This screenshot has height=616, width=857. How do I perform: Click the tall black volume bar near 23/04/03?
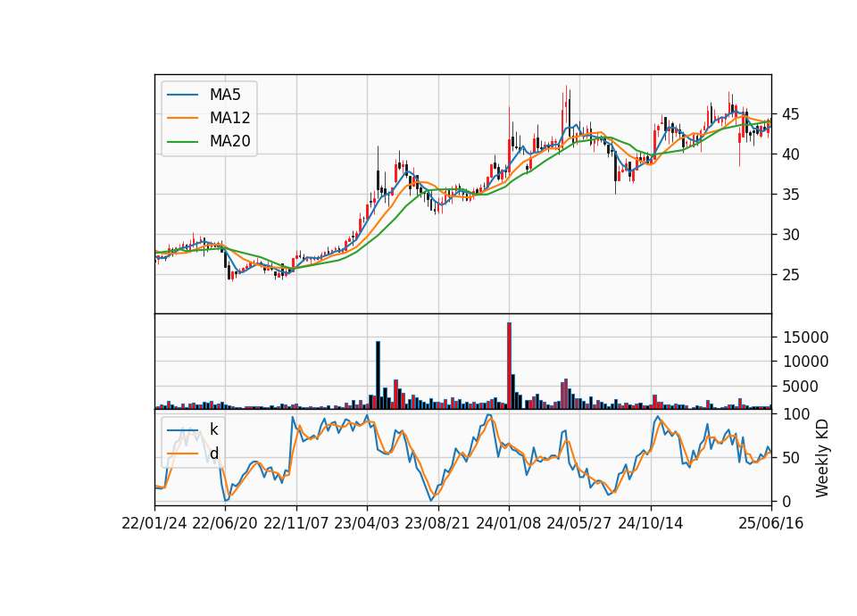pos(378,375)
